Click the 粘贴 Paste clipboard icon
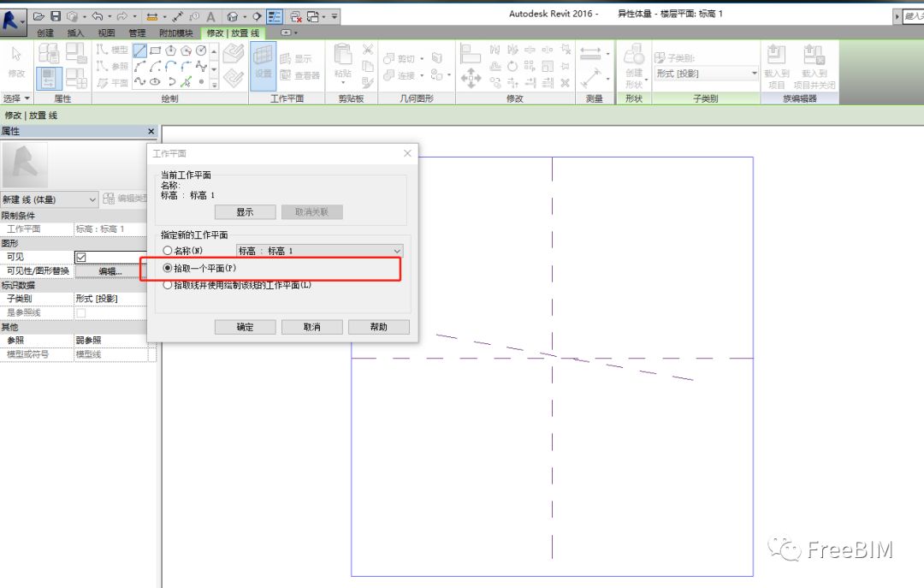Viewport: 924px width, 588px height. click(x=343, y=66)
